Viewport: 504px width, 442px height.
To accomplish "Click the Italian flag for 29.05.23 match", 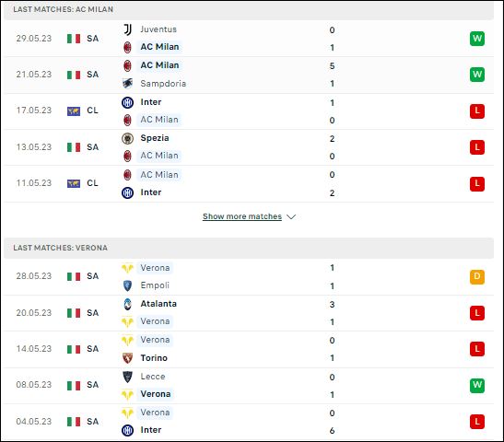I will pyautogui.click(x=74, y=39).
